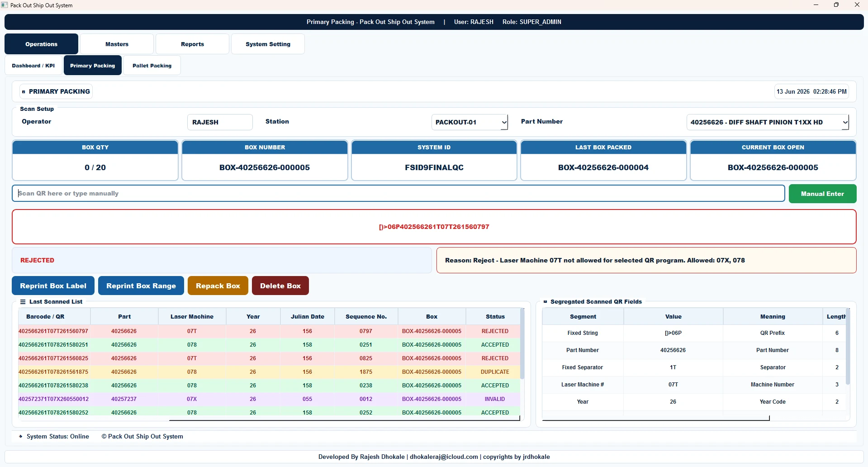
Task: Focus the Operator RAJESH field
Action: click(220, 122)
